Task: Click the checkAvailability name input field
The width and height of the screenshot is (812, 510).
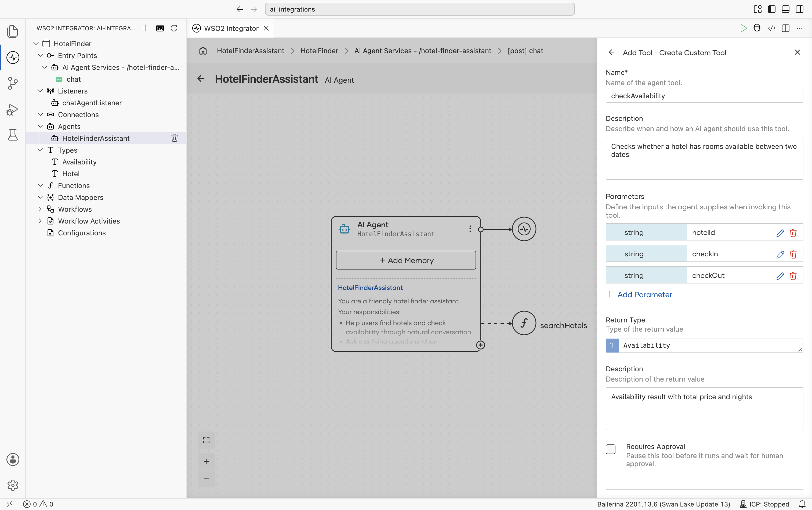Action: click(x=704, y=96)
